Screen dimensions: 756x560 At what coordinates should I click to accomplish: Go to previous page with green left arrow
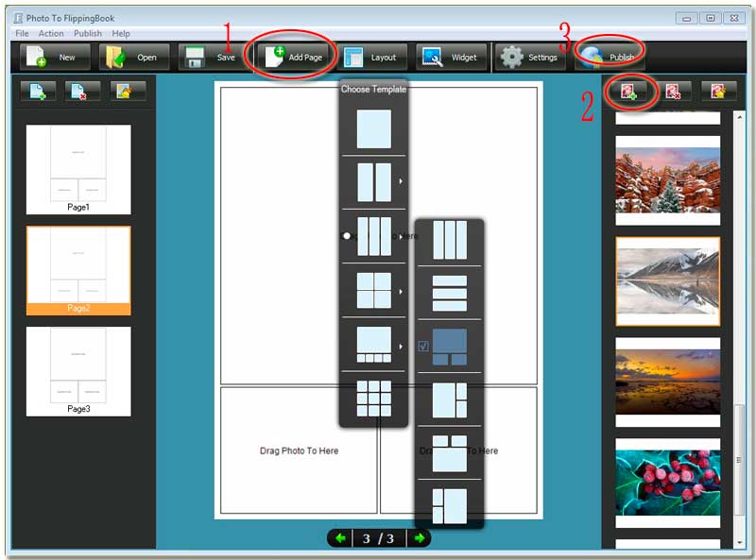[340, 538]
